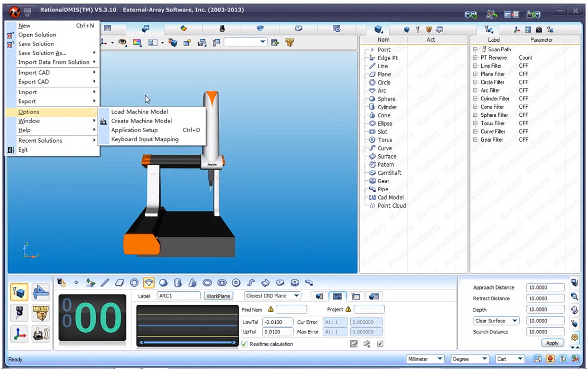The image size is (588, 372).
Task: Click the blue horizontal slider under graph
Action: (x=187, y=342)
